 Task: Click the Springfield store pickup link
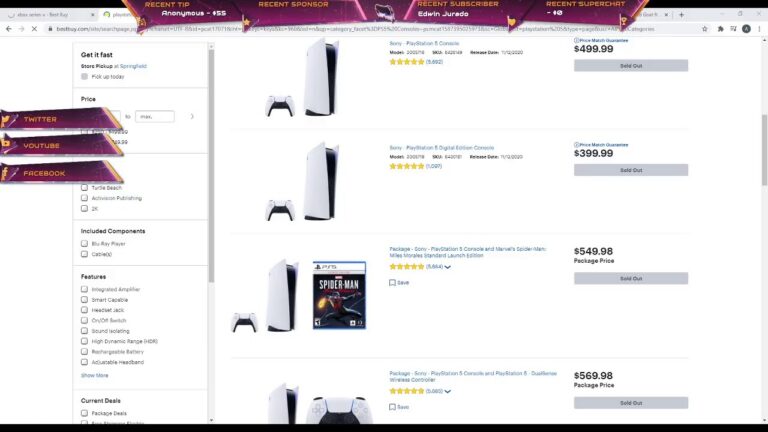133,66
